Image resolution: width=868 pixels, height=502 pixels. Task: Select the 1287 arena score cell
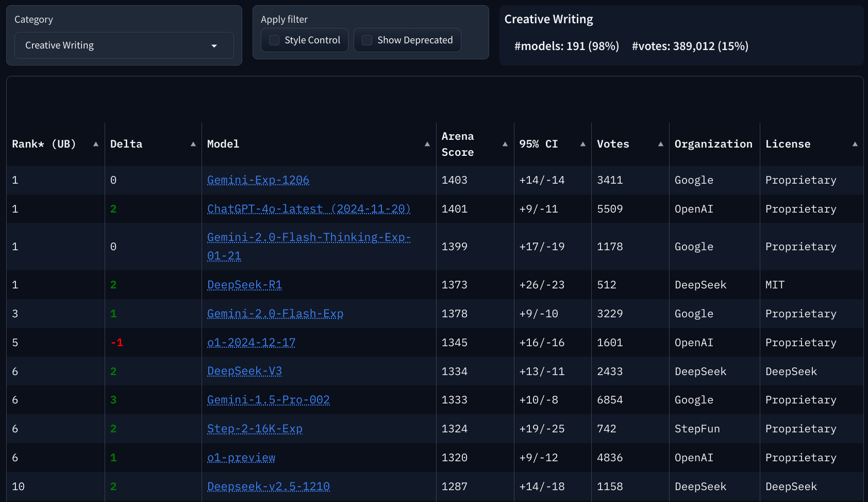coord(475,487)
